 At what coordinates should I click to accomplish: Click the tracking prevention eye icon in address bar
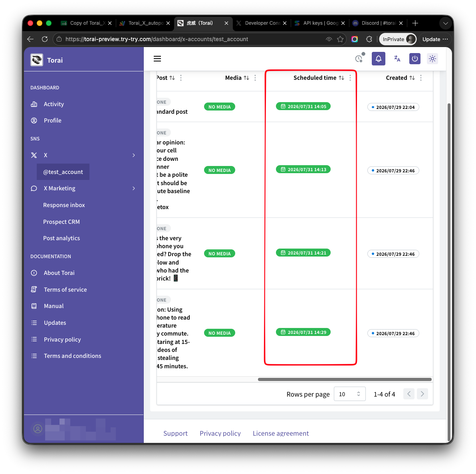329,39
